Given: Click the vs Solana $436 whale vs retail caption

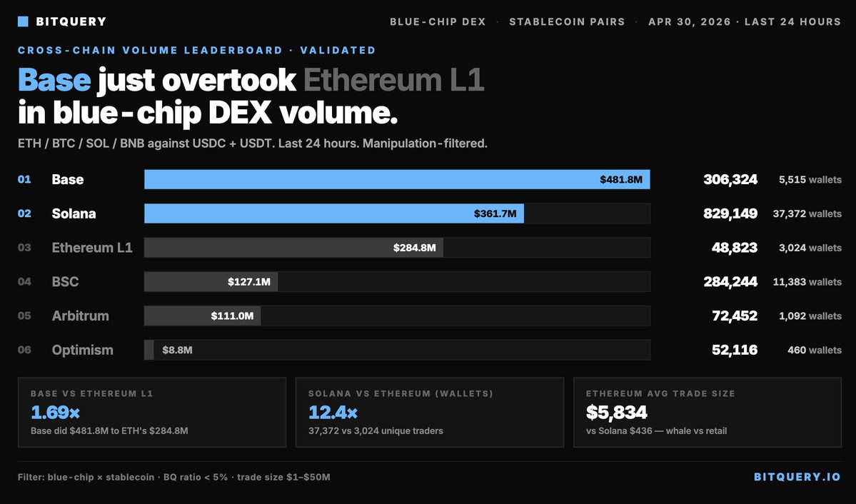Looking at the screenshot, I should [657, 431].
